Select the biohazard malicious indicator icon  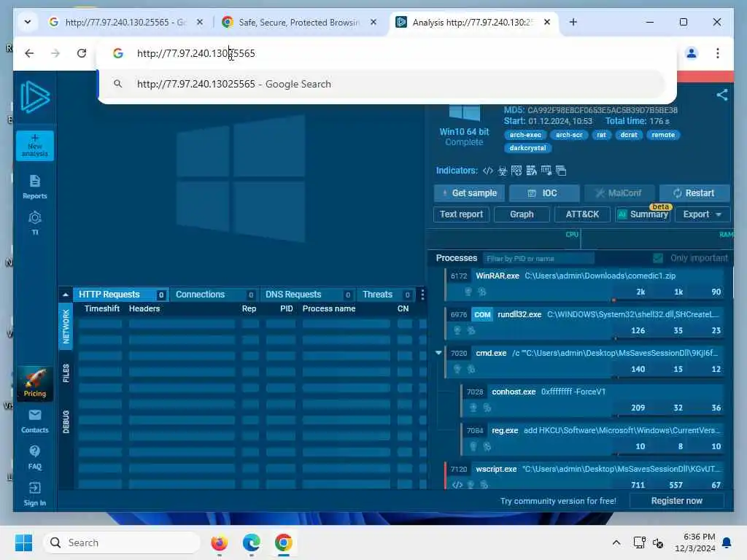point(502,171)
